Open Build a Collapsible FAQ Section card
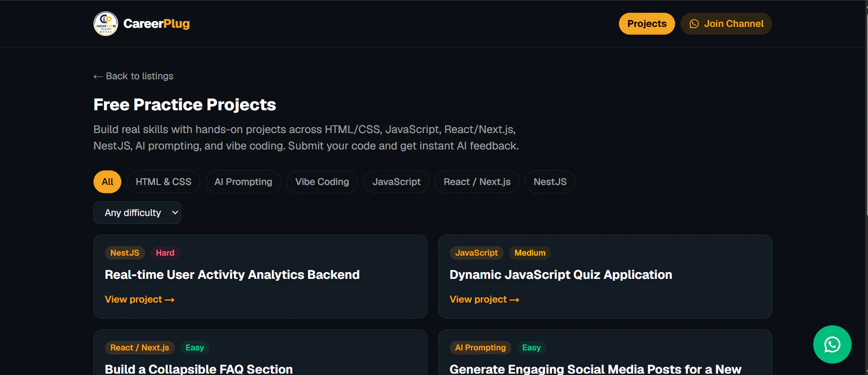The image size is (868, 375). coord(260,352)
